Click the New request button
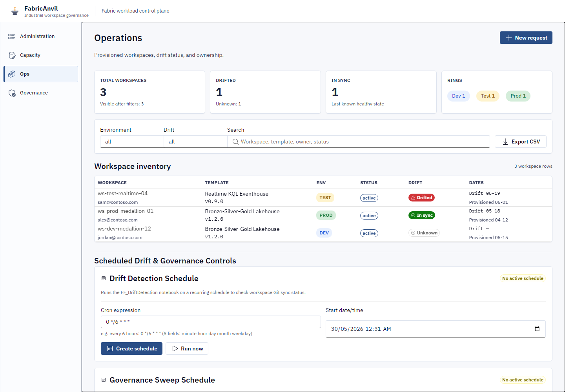The width and height of the screenshot is (565, 392). coord(526,38)
